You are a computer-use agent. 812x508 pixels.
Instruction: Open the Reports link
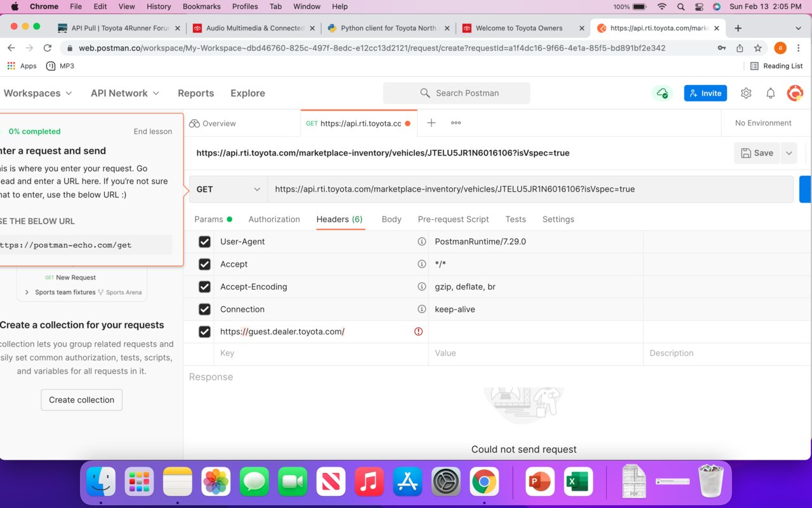click(x=196, y=93)
